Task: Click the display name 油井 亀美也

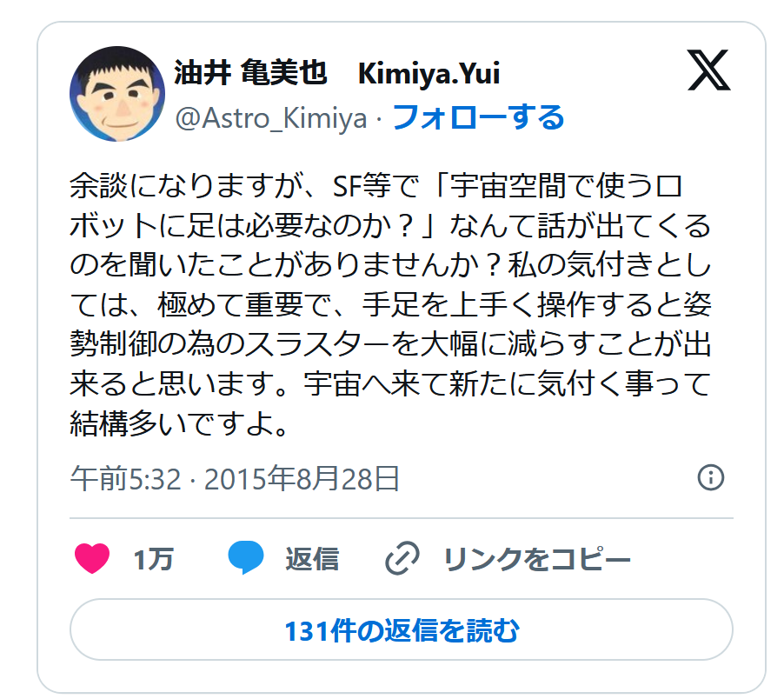Action: 250,73
